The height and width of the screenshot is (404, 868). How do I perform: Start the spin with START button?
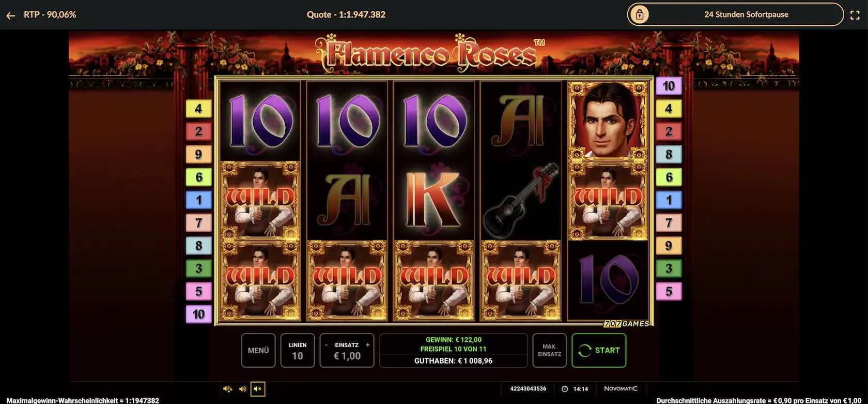click(599, 351)
